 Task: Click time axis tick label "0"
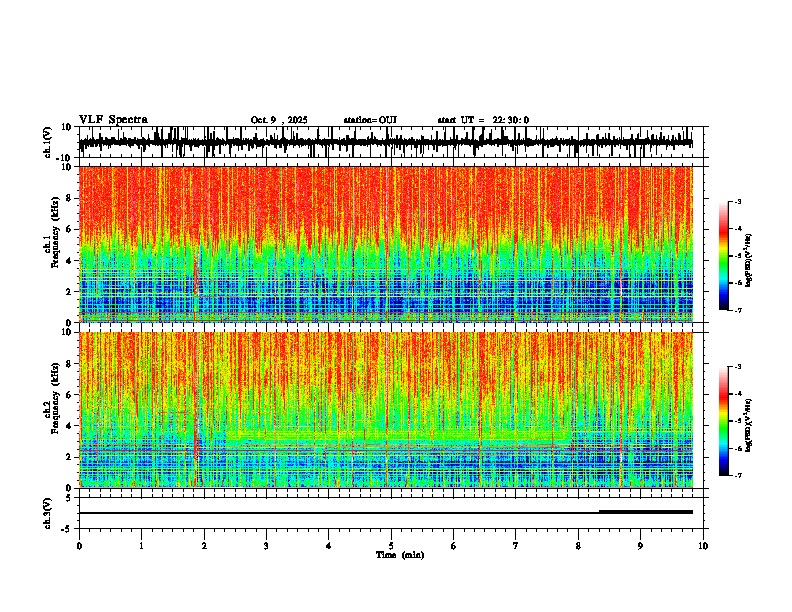(x=79, y=546)
